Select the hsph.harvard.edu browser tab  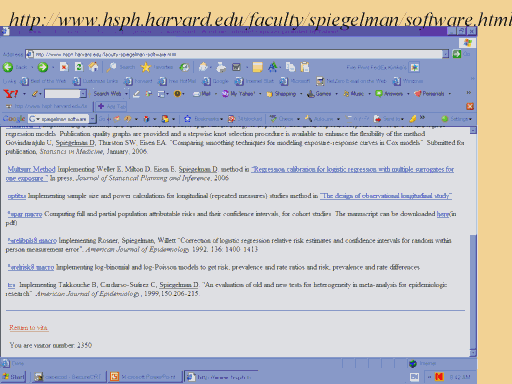coord(47,106)
